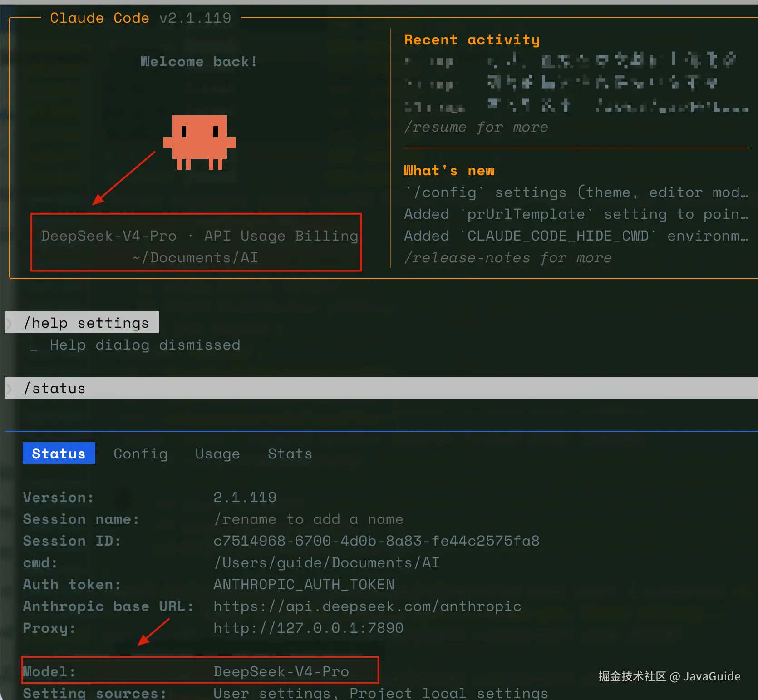Select the Usage tab
The width and height of the screenshot is (758, 700).
(x=217, y=454)
